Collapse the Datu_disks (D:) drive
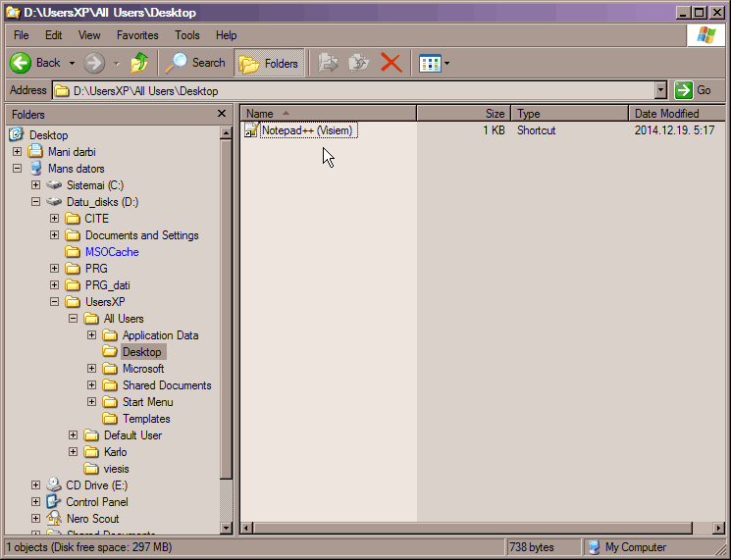Image resolution: width=731 pixels, height=560 pixels. click(x=36, y=202)
